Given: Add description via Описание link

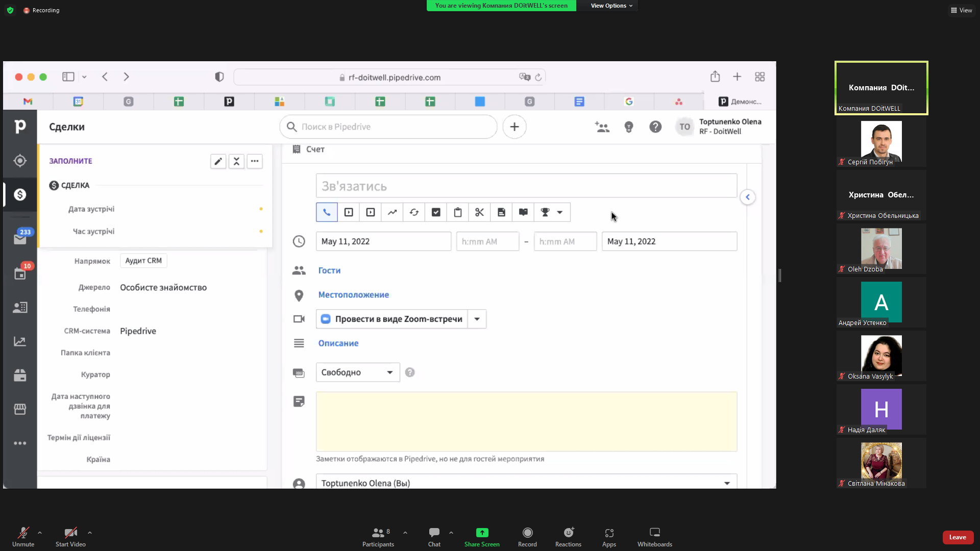Looking at the screenshot, I should 338,343.
